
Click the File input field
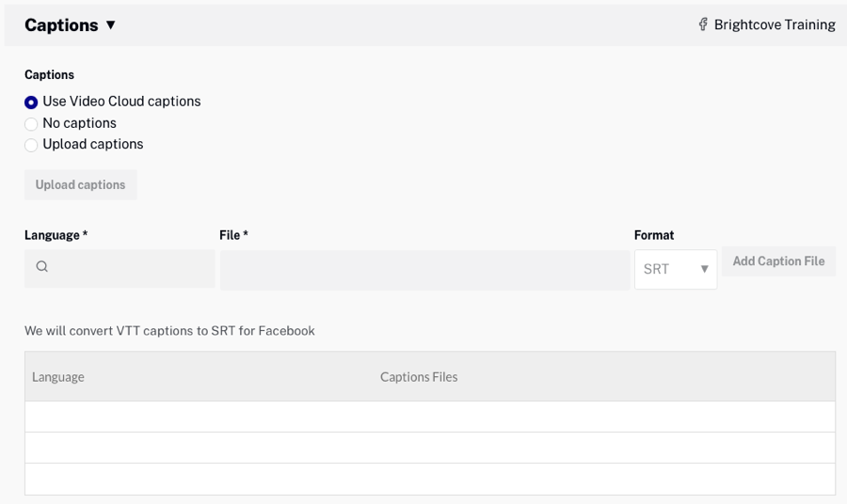[x=424, y=269]
